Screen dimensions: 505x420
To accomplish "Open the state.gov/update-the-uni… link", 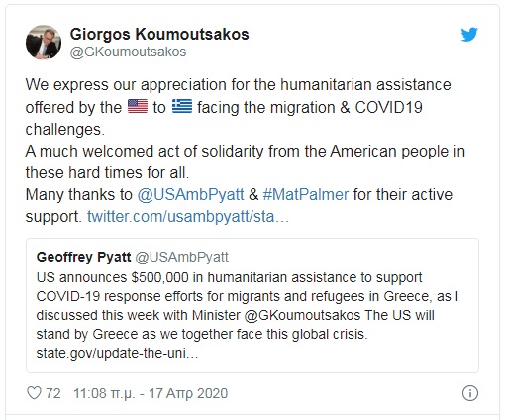I will pos(117,354).
